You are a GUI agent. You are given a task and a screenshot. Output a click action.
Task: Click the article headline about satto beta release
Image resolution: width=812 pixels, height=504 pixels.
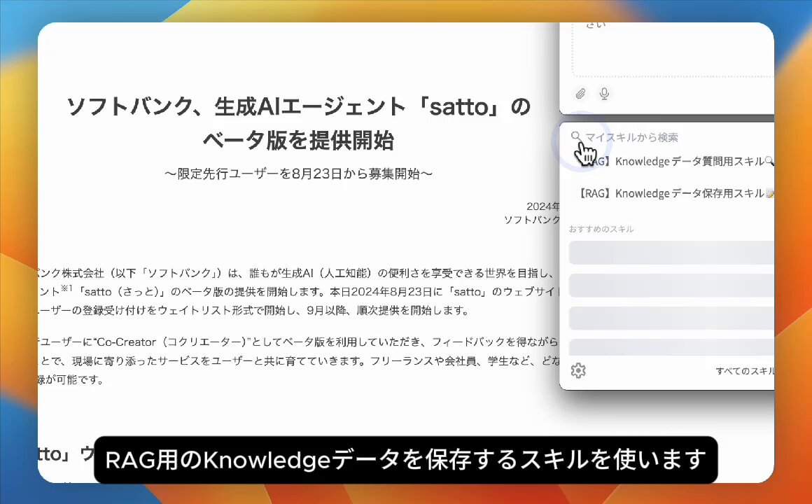coord(299,122)
